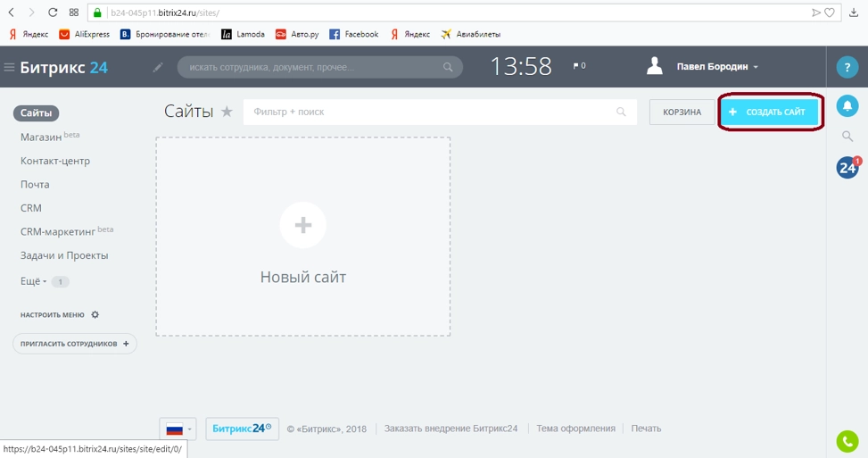The width and height of the screenshot is (868, 458).
Task: Click the gear icon next to Настроить меню
Action: [x=95, y=315]
